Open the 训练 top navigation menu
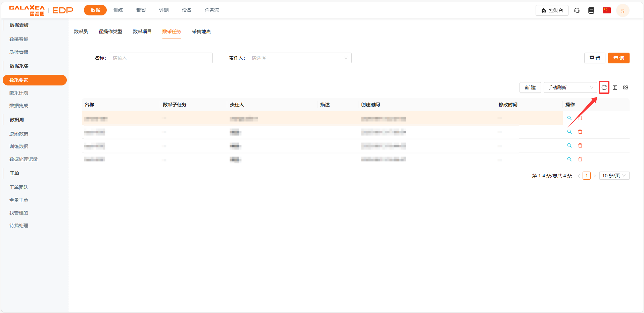Image resolution: width=644 pixels, height=313 pixels. pos(118,10)
